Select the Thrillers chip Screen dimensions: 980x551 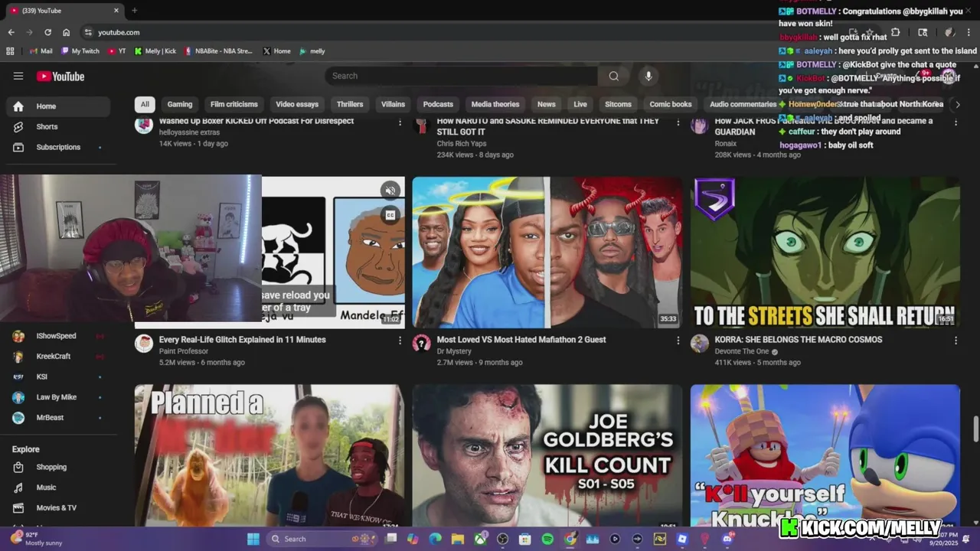tap(350, 104)
